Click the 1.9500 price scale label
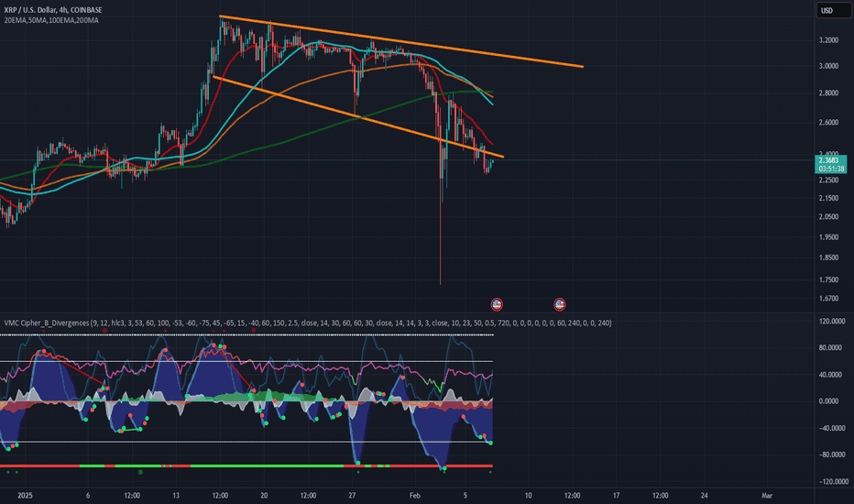This screenshot has width=854, height=504. tap(828, 237)
